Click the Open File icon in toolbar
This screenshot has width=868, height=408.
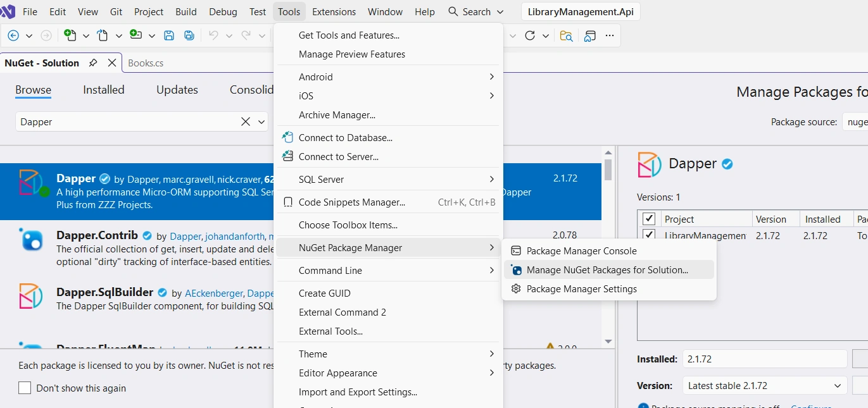[x=103, y=35]
